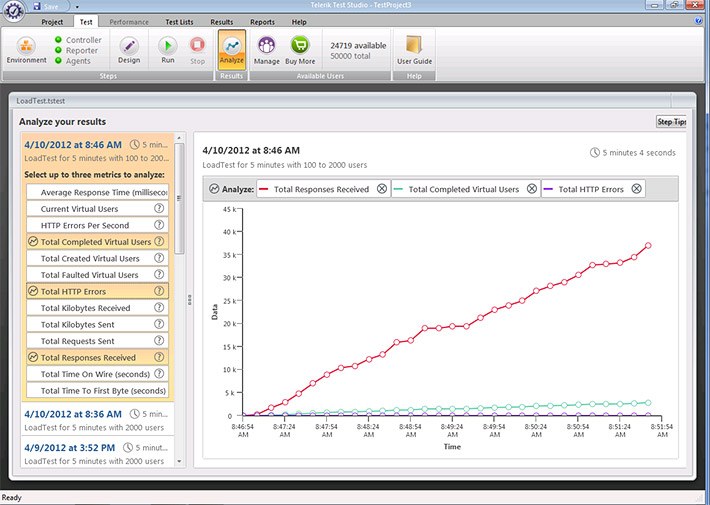Show help for Total Time On Wire
710x505 pixels.
point(159,374)
